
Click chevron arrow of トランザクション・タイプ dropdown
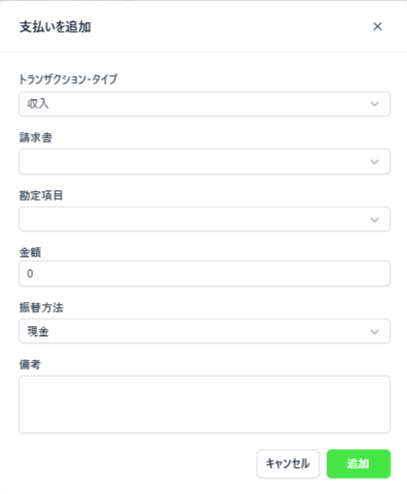[375, 104]
